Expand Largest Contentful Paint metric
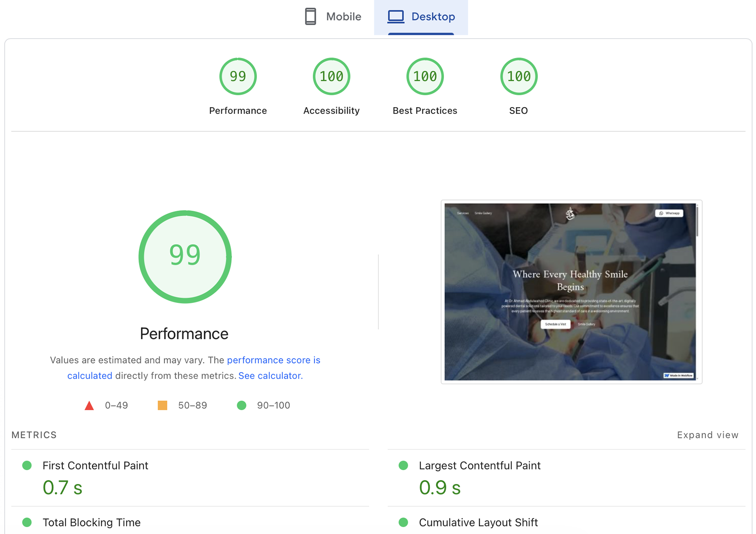 [x=479, y=465]
